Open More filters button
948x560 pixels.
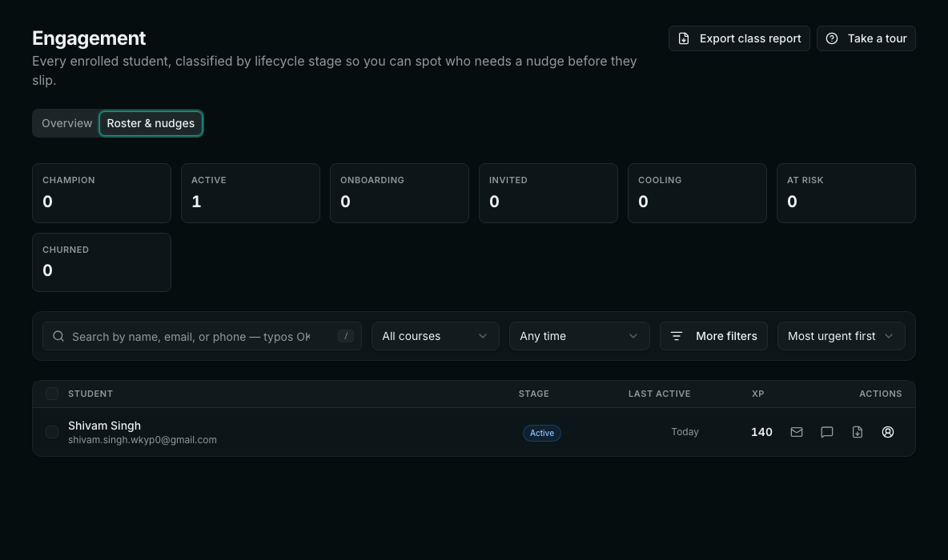tap(713, 336)
